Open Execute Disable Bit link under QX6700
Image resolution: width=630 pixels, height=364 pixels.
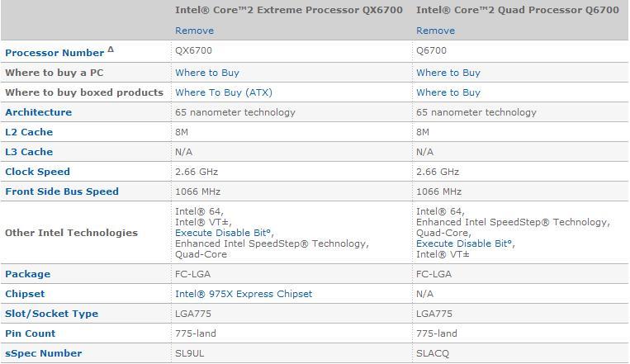pyautogui.click(x=224, y=233)
